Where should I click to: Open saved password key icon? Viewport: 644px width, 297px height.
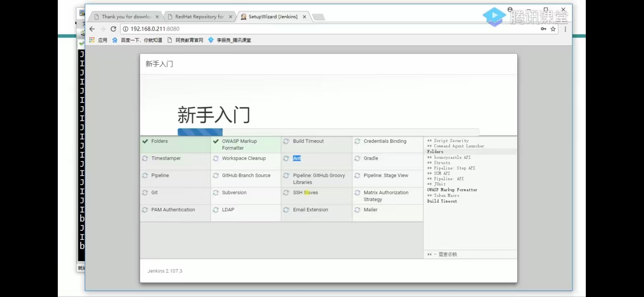click(543, 29)
